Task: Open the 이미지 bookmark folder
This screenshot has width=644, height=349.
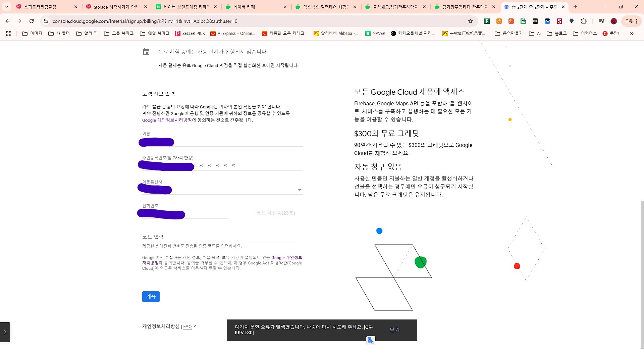Action: [x=32, y=34]
